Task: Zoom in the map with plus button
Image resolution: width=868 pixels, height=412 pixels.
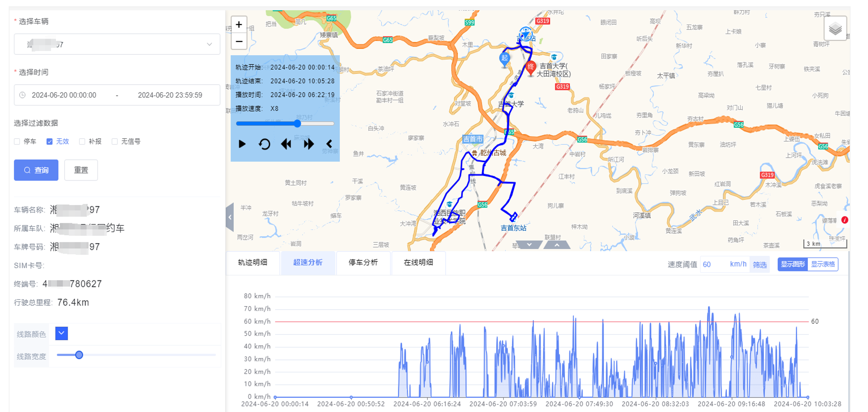Action: [x=239, y=25]
